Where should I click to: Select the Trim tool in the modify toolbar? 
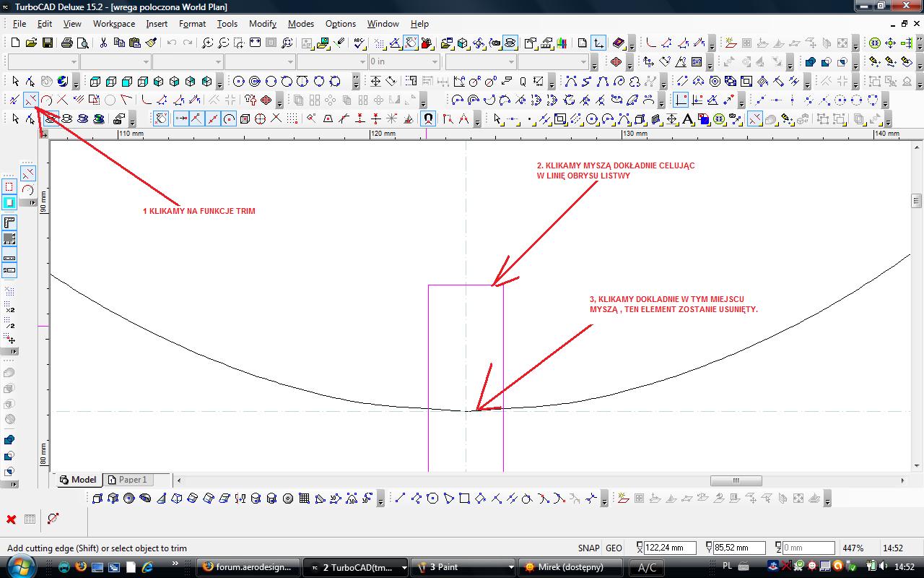point(30,100)
